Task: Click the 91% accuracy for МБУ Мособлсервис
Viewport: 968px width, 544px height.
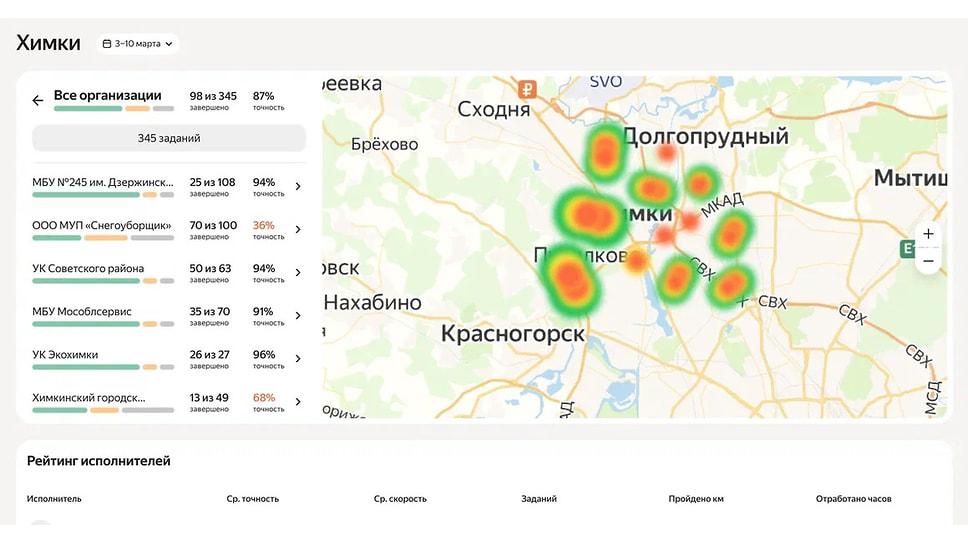Action: click(262, 312)
